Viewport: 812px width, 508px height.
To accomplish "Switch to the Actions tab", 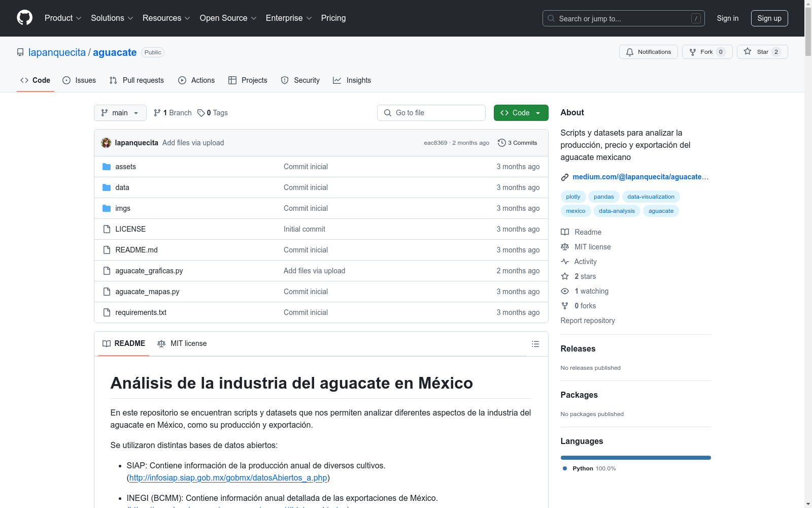I will (196, 80).
